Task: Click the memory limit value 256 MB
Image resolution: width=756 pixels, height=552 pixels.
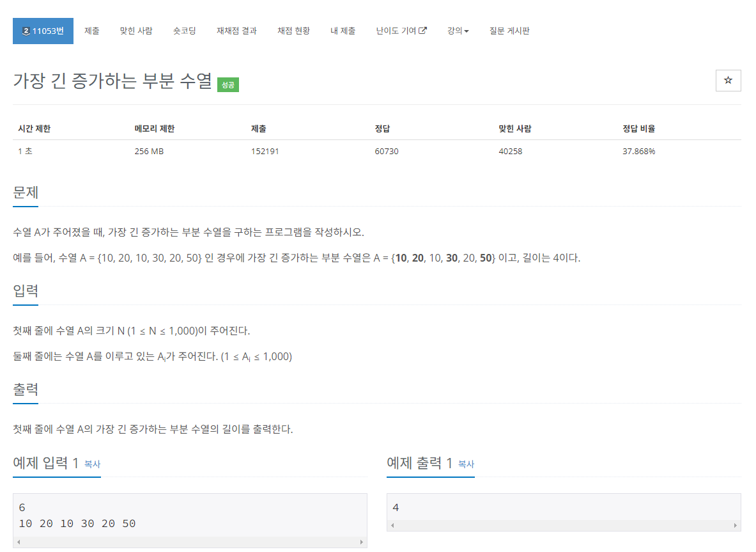Action: coord(149,152)
